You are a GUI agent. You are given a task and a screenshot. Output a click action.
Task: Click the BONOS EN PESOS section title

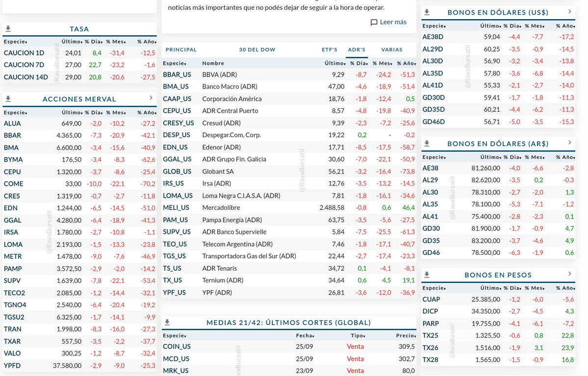tap(498, 275)
